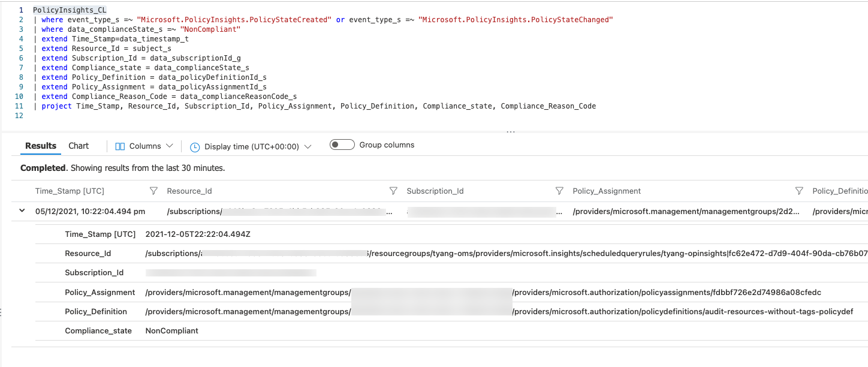
Task: Switch to the Results tab
Action: [x=41, y=146]
